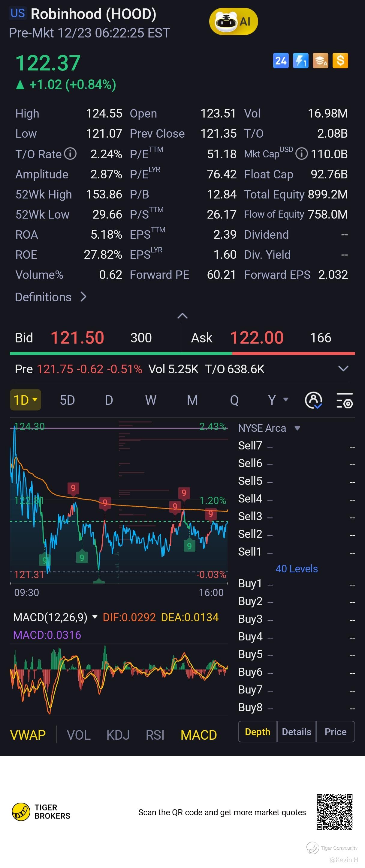365x868 pixels.
Task: Tap the Ask price 122.00
Action: (257, 338)
